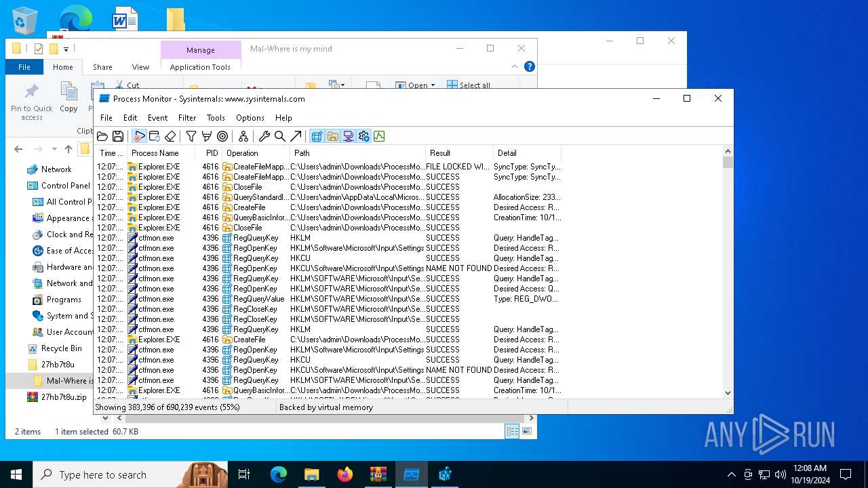
Task: Sort by the Path column header
Action: 357,153
